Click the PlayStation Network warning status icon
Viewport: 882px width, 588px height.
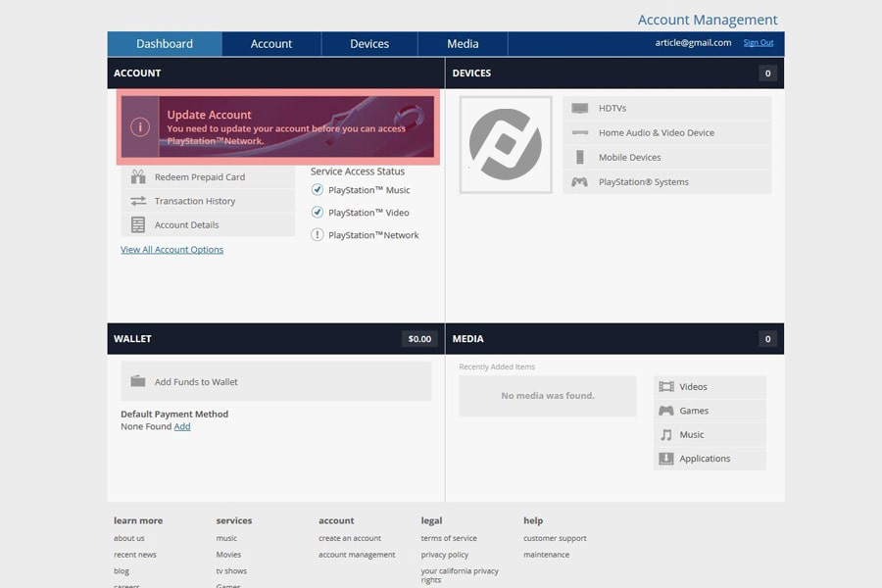point(318,234)
